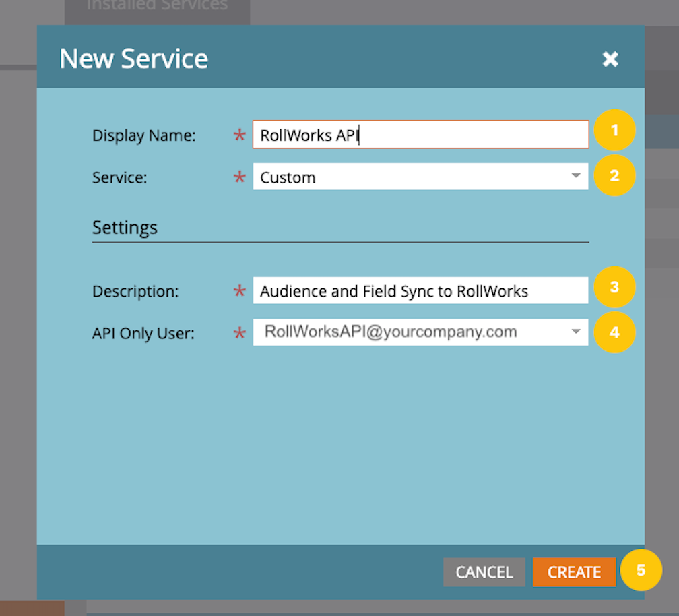The width and height of the screenshot is (679, 616).
Task: Expand the Service dropdown arrow
Action: point(575,177)
